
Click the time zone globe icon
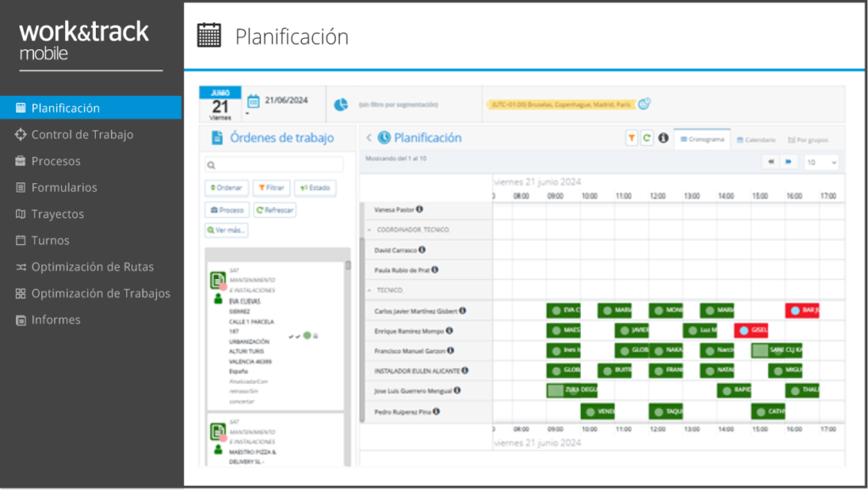coord(644,103)
